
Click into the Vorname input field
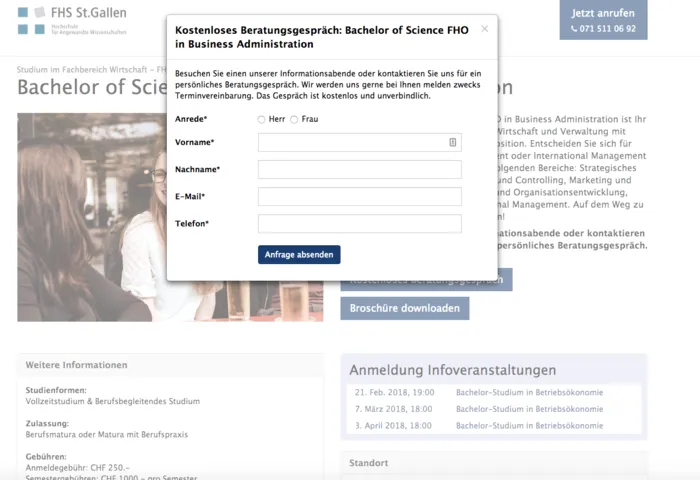pyautogui.click(x=359, y=142)
